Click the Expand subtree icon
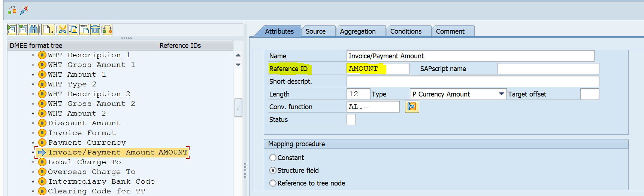644x196 pixels. pyautogui.click(x=12, y=30)
